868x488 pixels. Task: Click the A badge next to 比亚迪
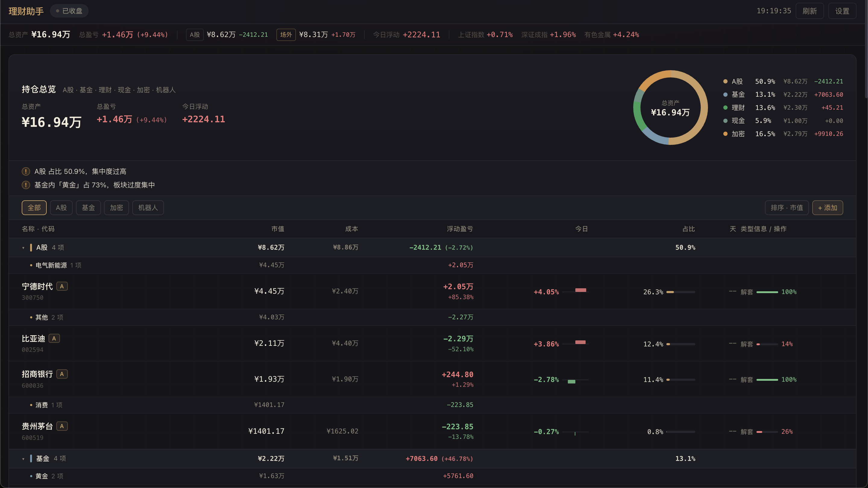(54, 339)
